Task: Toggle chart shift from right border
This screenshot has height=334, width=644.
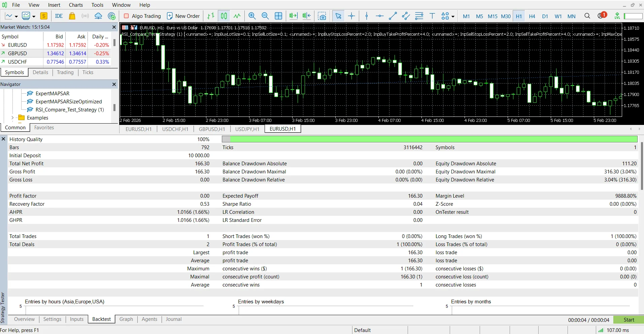Action: tap(306, 16)
